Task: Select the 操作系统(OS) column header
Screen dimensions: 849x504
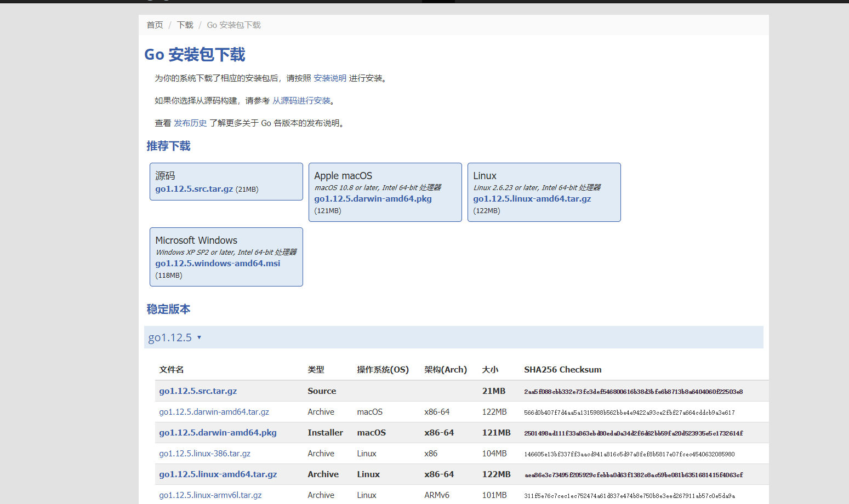Action: [383, 370]
